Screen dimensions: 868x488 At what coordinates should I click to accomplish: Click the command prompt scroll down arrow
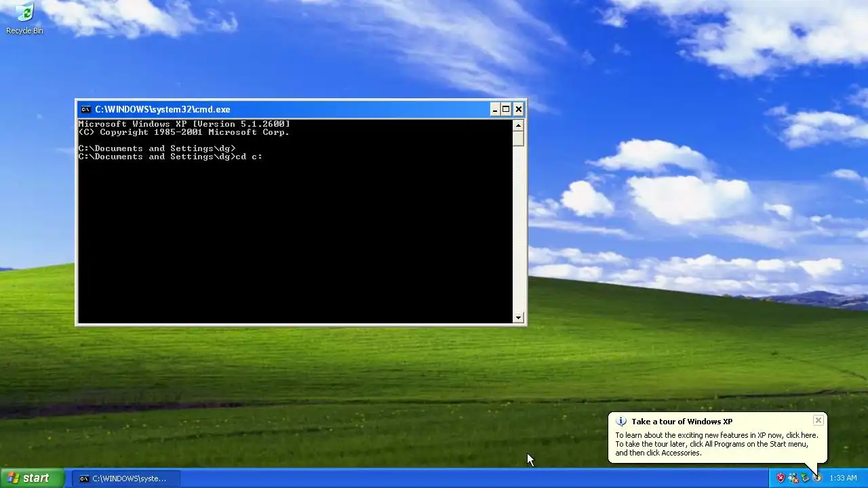(518, 317)
